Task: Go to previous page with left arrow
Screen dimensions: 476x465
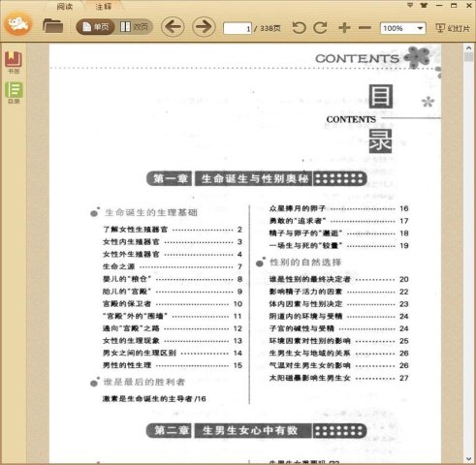Action: click(x=173, y=27)
